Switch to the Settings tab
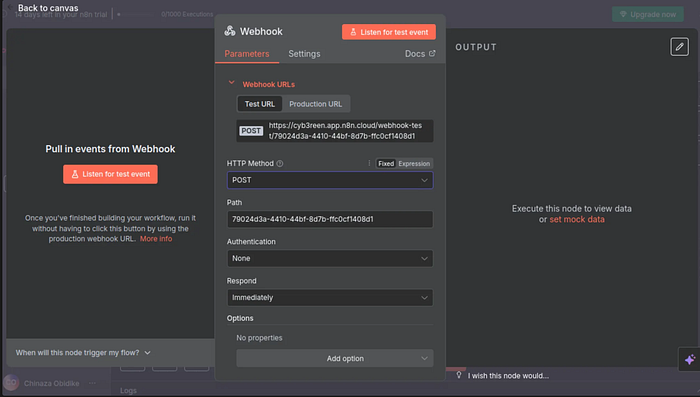700x397 pixels. pyautogui.click(x=304, y=54)
